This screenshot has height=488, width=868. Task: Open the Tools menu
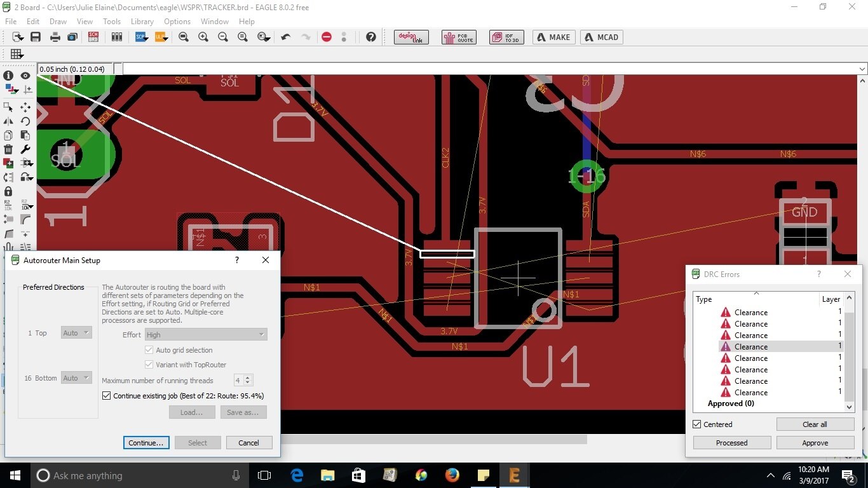click(x=112, y=22)
